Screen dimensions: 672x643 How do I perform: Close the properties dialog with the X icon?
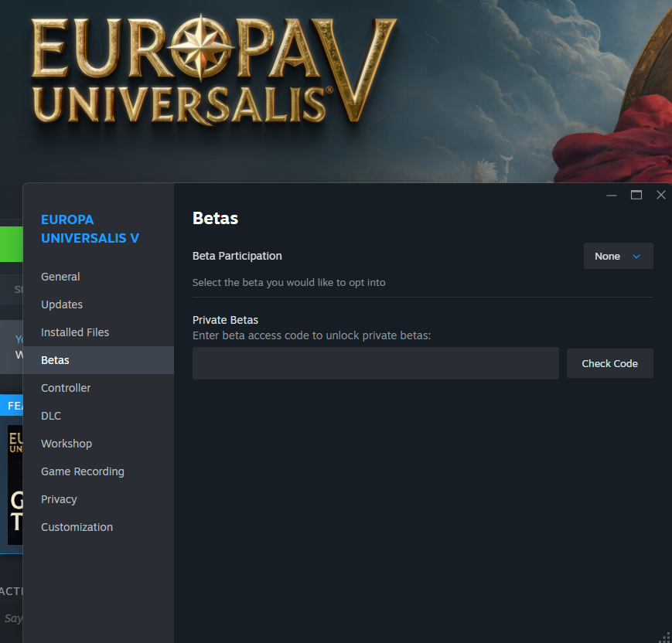(x=660, y=196)
